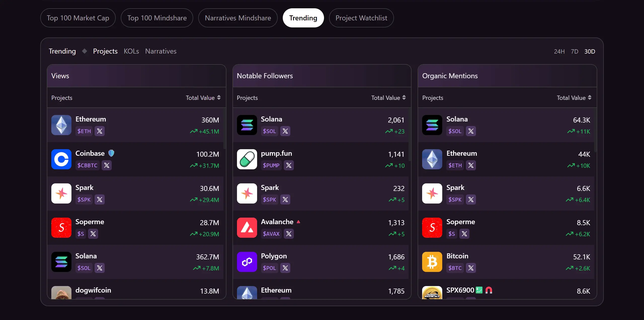This screenshot has height=320, width=644.
Task: Click the $PUMP ticker tag
Action: [x=271, y=165]
